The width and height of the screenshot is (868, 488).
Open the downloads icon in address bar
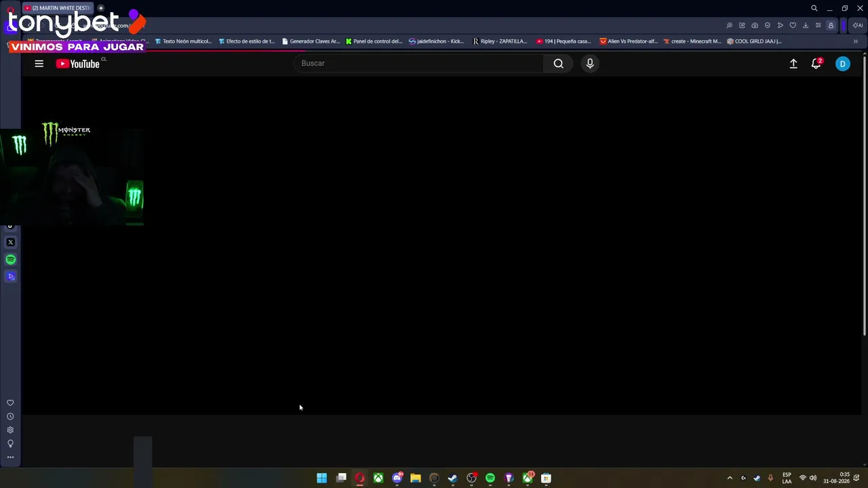click(806, 26)
